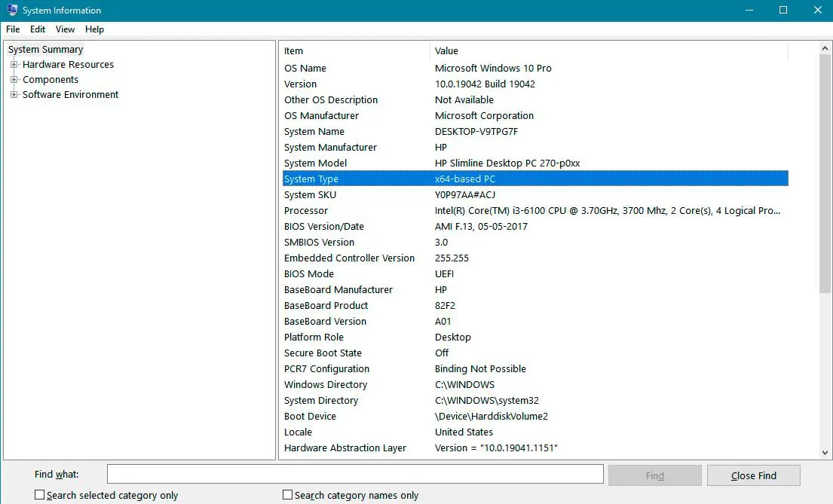The width and height of the screenshot is (833, 504).
Task: Click the Find button
Action: coord(654,475)
